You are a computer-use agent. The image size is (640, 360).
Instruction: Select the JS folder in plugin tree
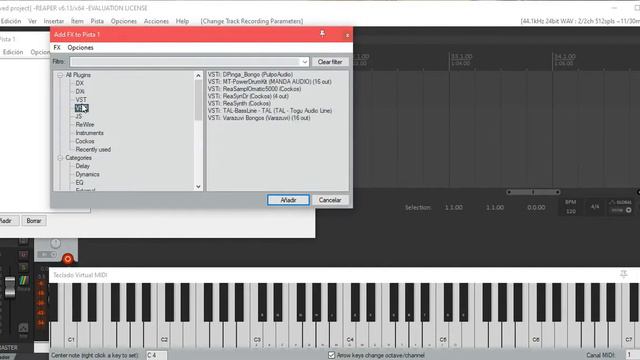point(78,116)
